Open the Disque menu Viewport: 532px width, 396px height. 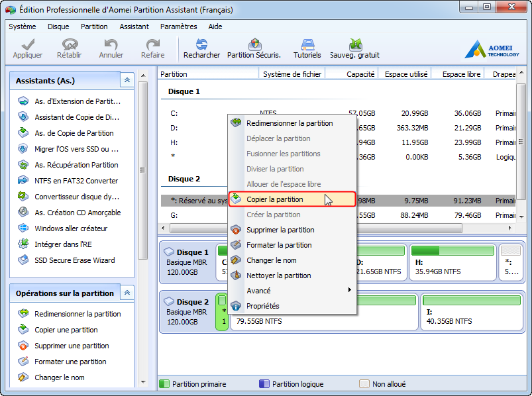(x=58, y=26)
